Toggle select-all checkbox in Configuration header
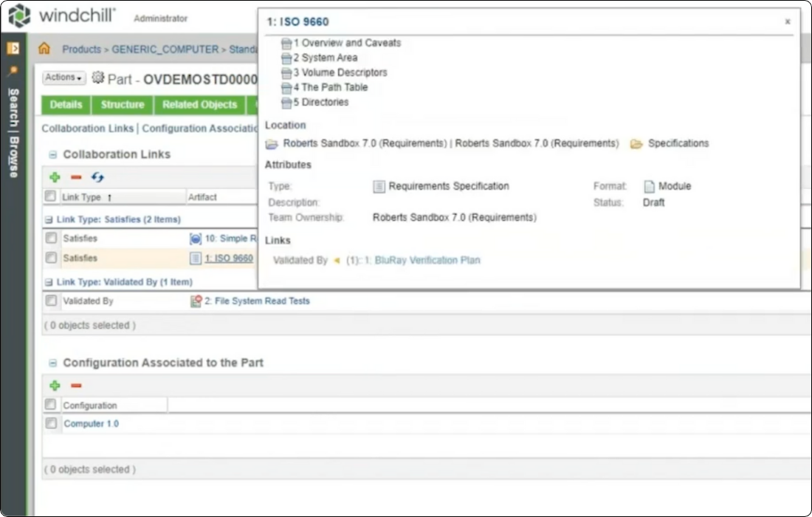 pos(50,405)
